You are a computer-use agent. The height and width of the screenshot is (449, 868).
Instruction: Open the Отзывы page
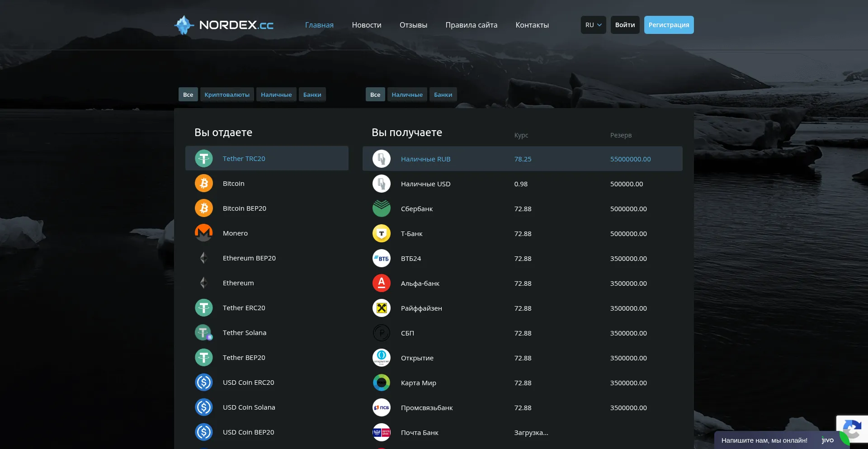pos(413,25)
